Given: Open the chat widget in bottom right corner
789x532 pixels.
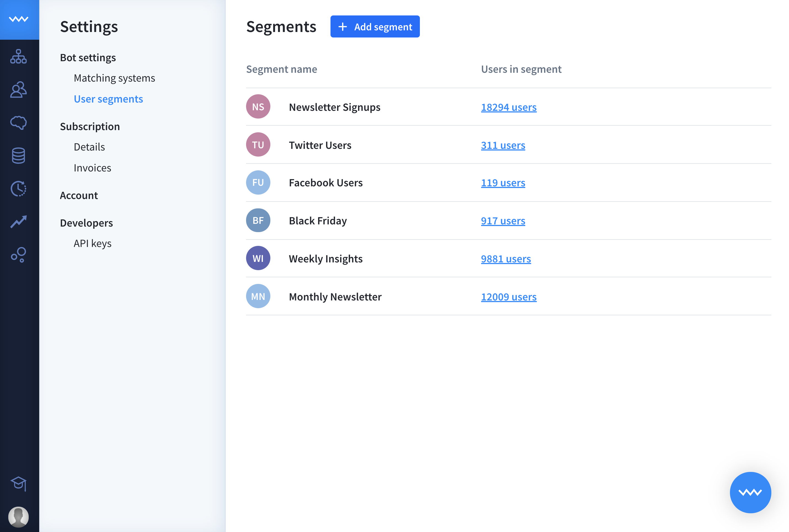Looking at the screenshot, I should coord(751,493).
